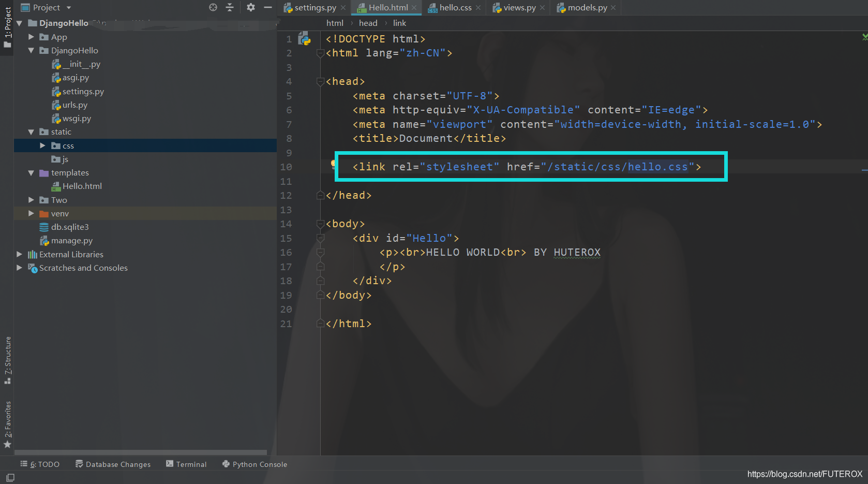Open Database Changes tool window
The image size is (868, 484).
point(113,464)
